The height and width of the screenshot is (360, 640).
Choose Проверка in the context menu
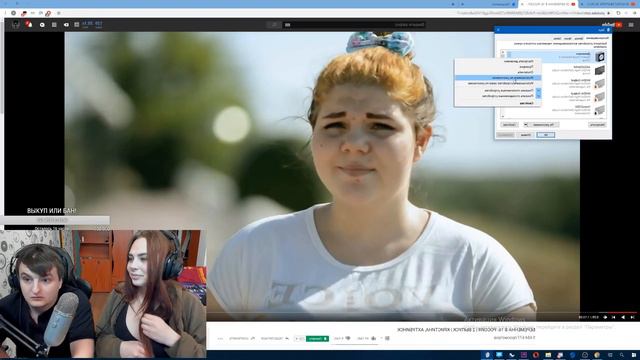[498, 67]
